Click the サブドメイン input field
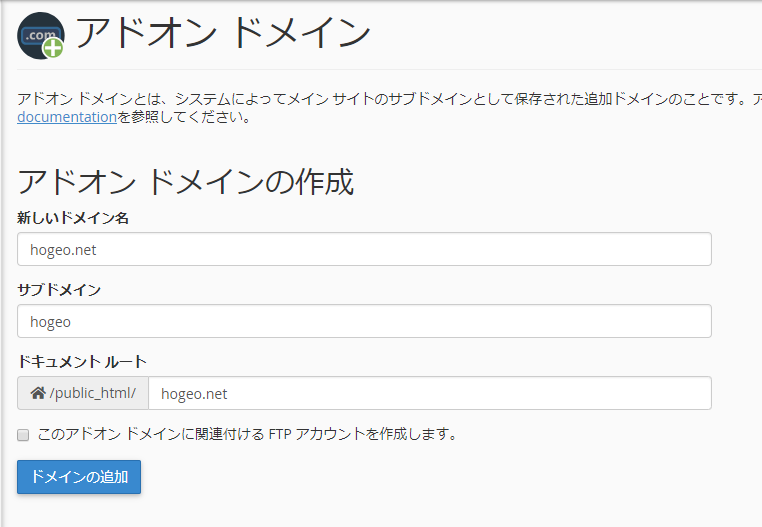This screenshot has height=527, width=762. tap(364, 321)
